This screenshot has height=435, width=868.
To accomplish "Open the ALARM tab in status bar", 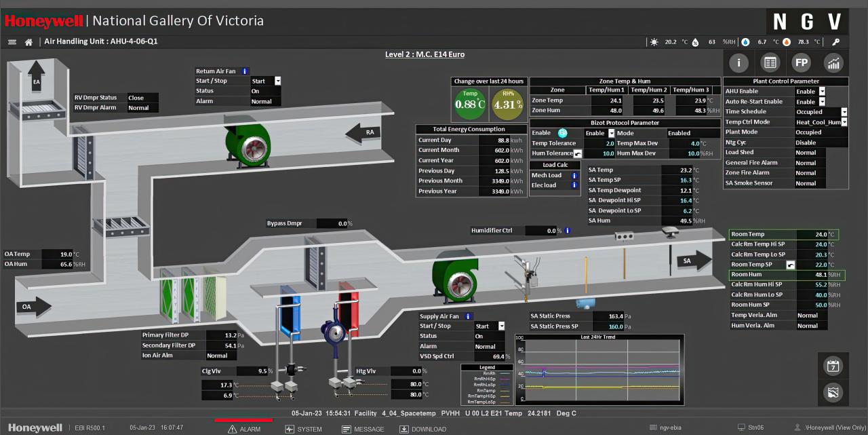I will click(x=244, y=429).
